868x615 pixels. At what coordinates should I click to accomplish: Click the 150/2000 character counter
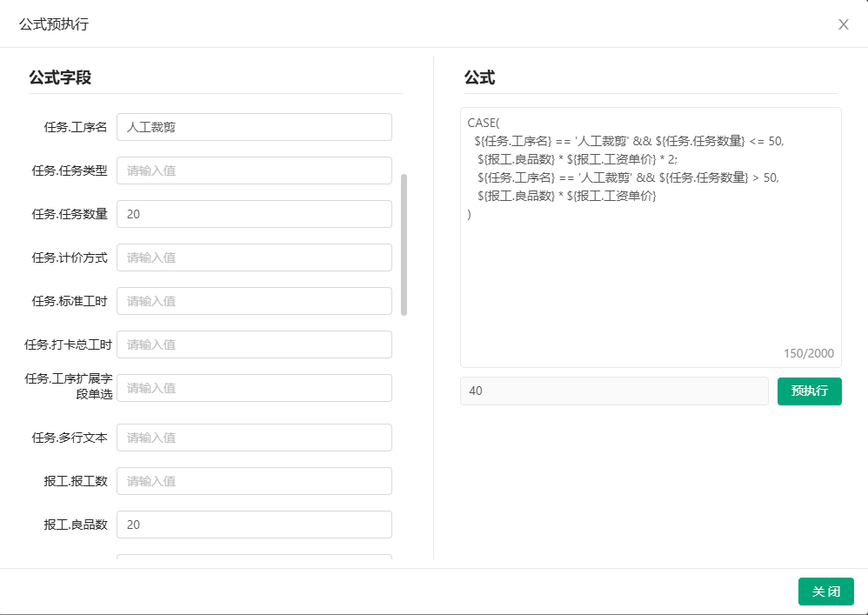(x=808, y=353)
